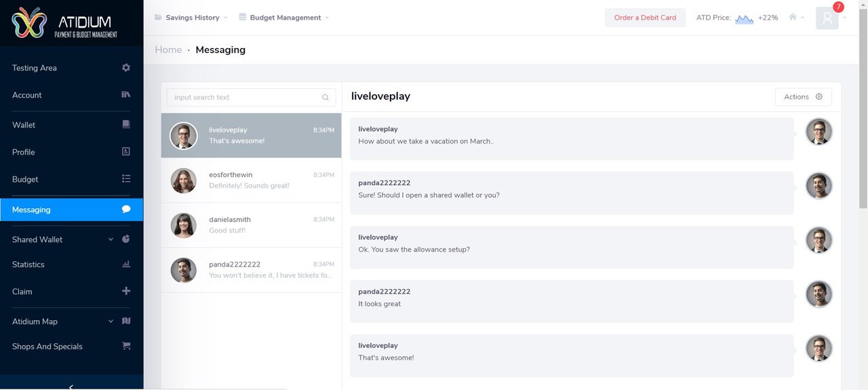The image size is (868, 390).
Task: Click the Statistics bar chart icon
Action: pyautogui.click(x=125, y=265)
